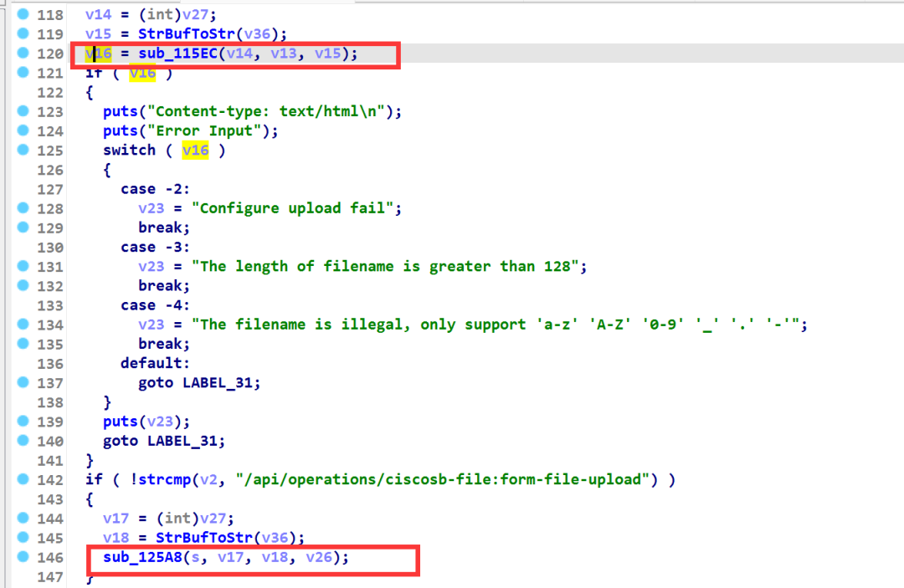Open function sub_115EC on line 120
The image size is (904, 588).
click(177, 54)
